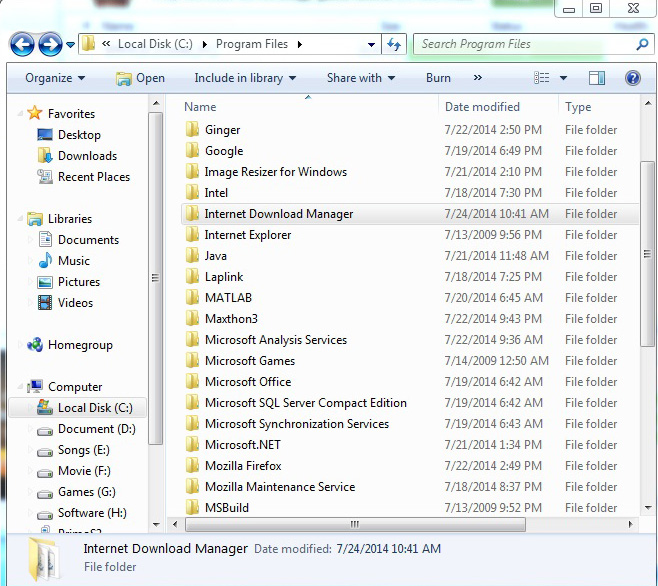Viewport: 658px width, 586px height.
Task: Open the Help question mark icon
Action: (x=632, y=78)
